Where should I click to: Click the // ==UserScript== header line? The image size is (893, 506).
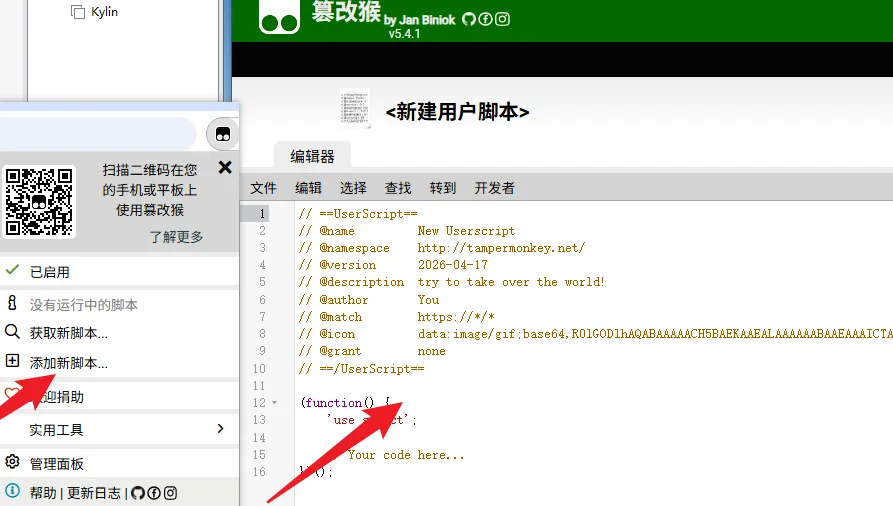click(358, 214)
